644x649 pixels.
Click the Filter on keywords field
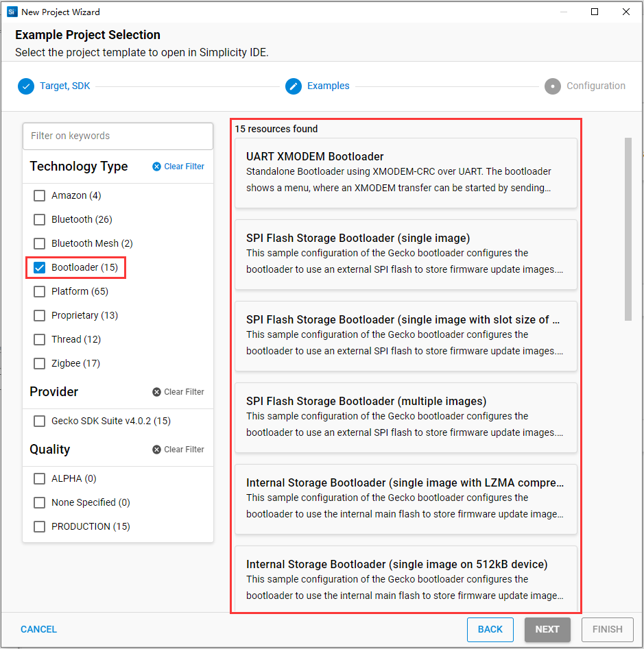(118, 136)
